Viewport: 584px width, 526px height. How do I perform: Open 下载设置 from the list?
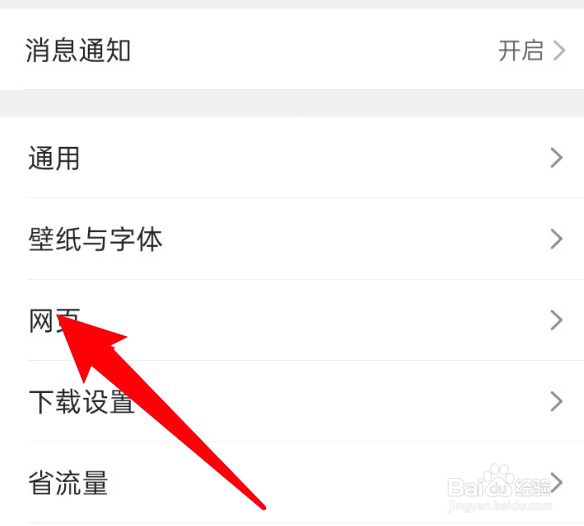point(292,401)
